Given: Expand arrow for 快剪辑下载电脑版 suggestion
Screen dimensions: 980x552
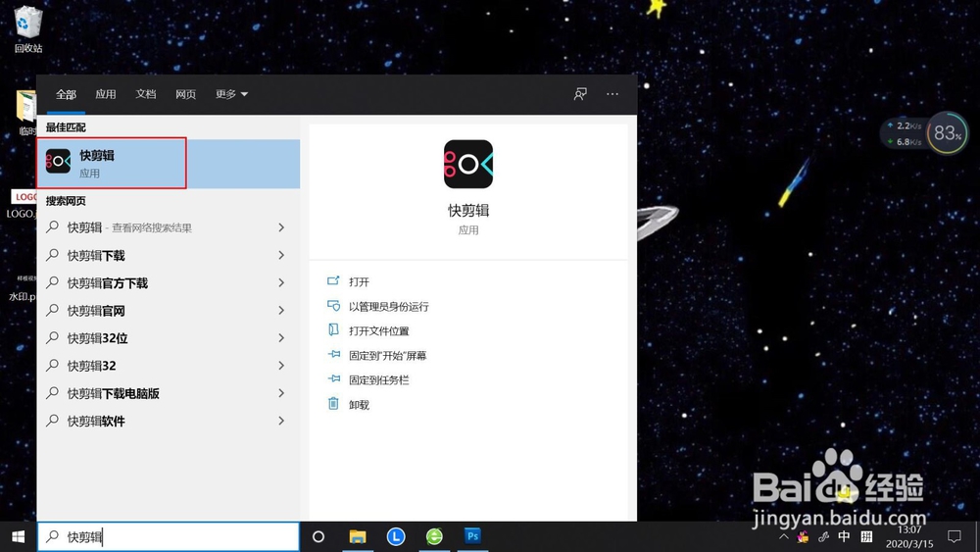Looking at the screenshot, I should tap(281, 393).
